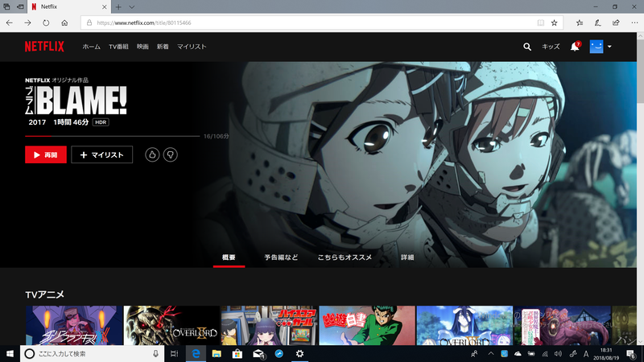Open Microsoft Store from the taskbar

pyautogui.click(x=237, y=354)
